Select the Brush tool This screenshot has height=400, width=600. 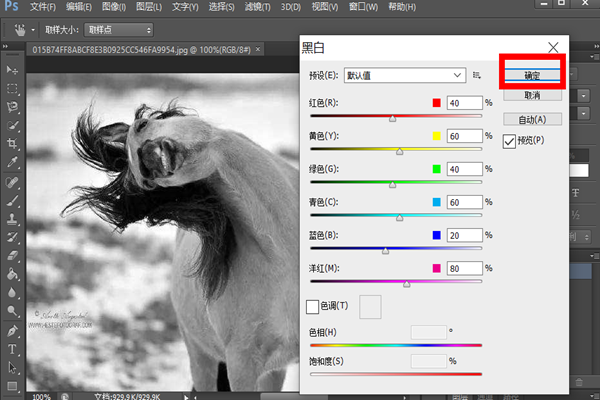click(x=12, y=201)
